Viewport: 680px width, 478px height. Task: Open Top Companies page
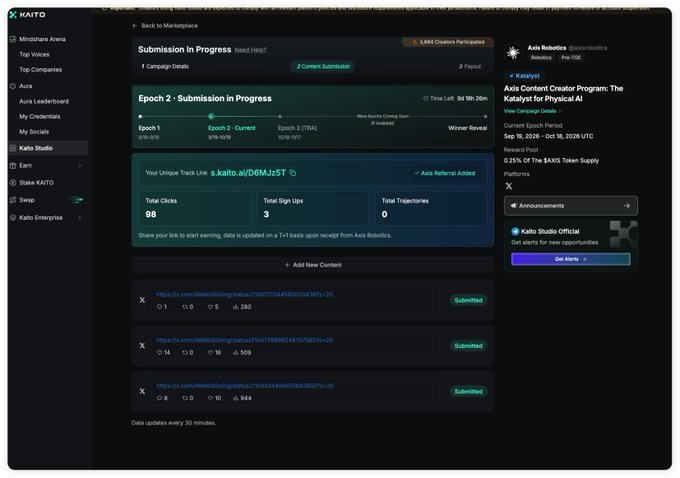[40, 69]
